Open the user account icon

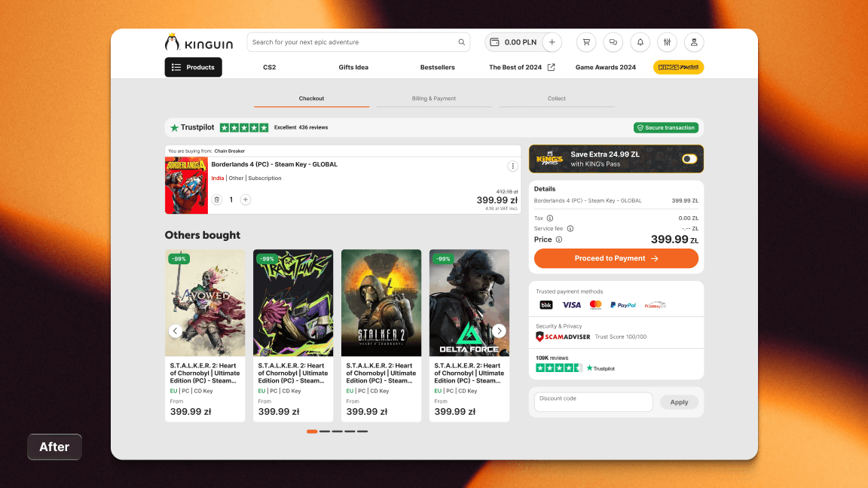click(694, 42)
